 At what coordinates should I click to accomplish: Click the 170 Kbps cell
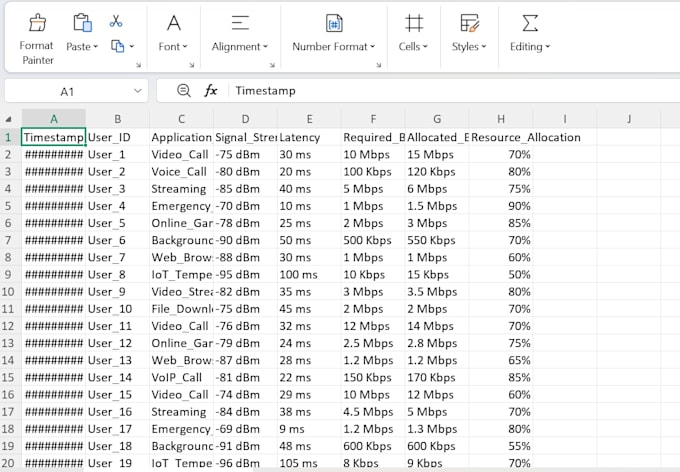(x=437, y=377)
